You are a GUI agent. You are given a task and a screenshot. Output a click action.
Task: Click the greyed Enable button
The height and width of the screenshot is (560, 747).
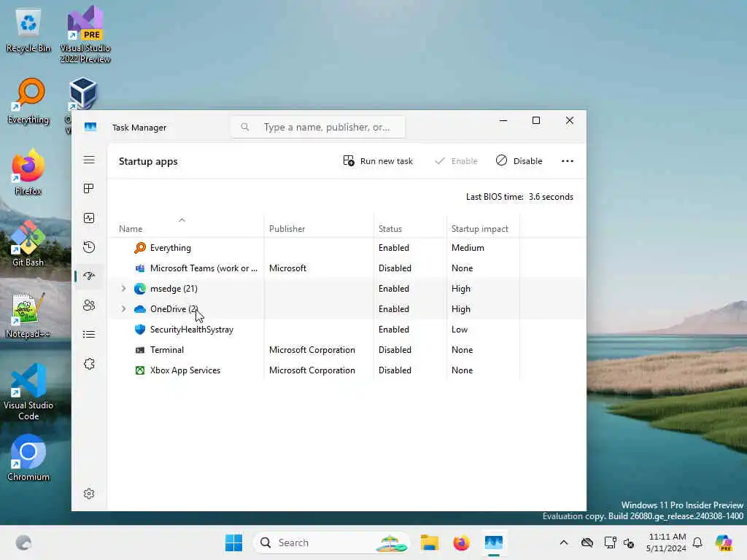[x=456, y=161]
